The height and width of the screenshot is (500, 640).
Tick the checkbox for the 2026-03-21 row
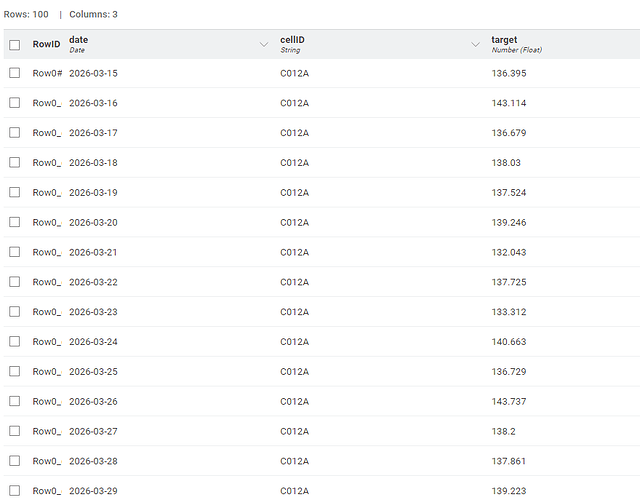pyautogui.click(x=14, y=252)
